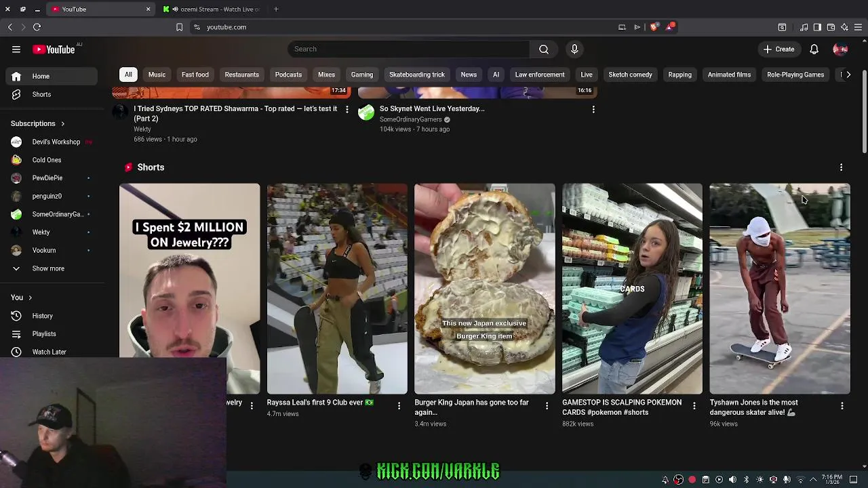Open Brave Rewards triangle icon
Screen dimensions: 868x488
[x=670, y=27]
